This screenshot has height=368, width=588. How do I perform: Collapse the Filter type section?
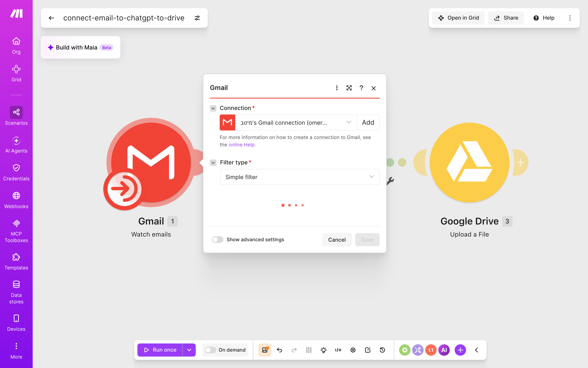point(213,163)
